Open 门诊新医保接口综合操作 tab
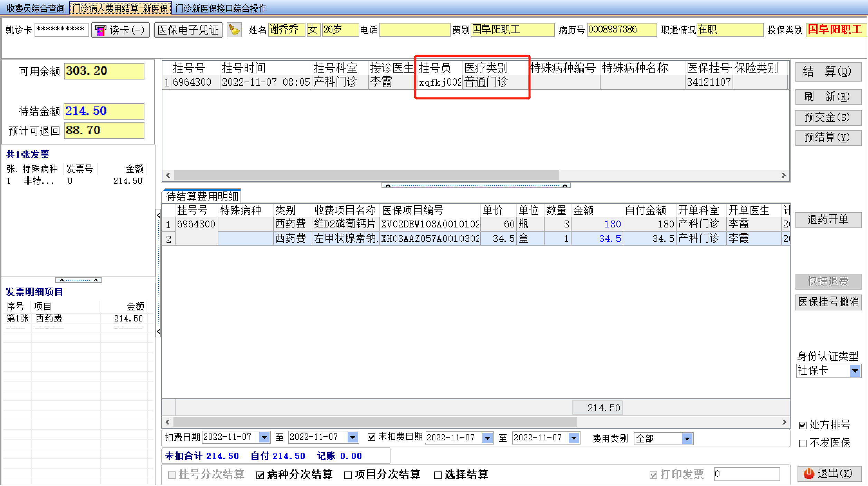868x486 pixels. pos(221,8)
